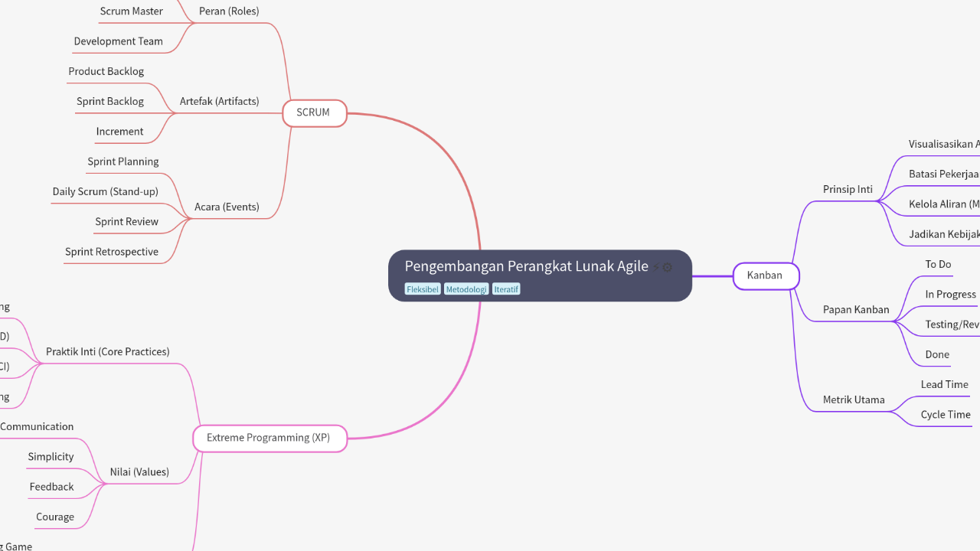Screen dimensions: 980x551
Task: Click the Iteratif tag
Action: point(506,289)
